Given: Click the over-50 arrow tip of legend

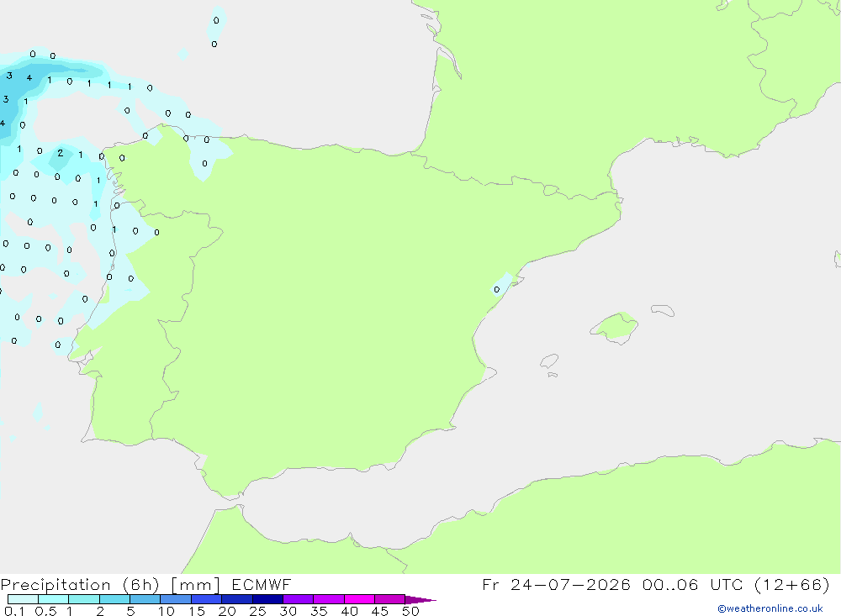Looking at the screenshot, I should [420, 599].
